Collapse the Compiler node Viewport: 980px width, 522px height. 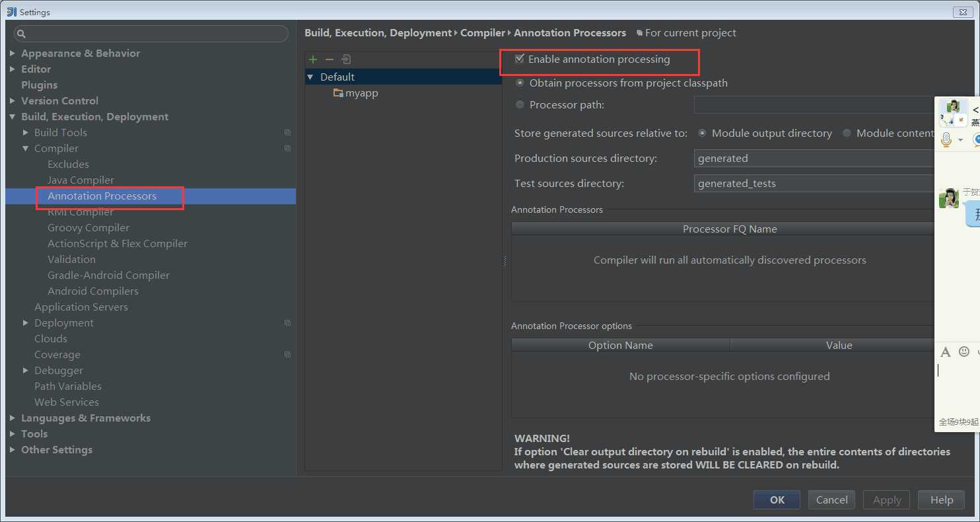click(26, 149)
